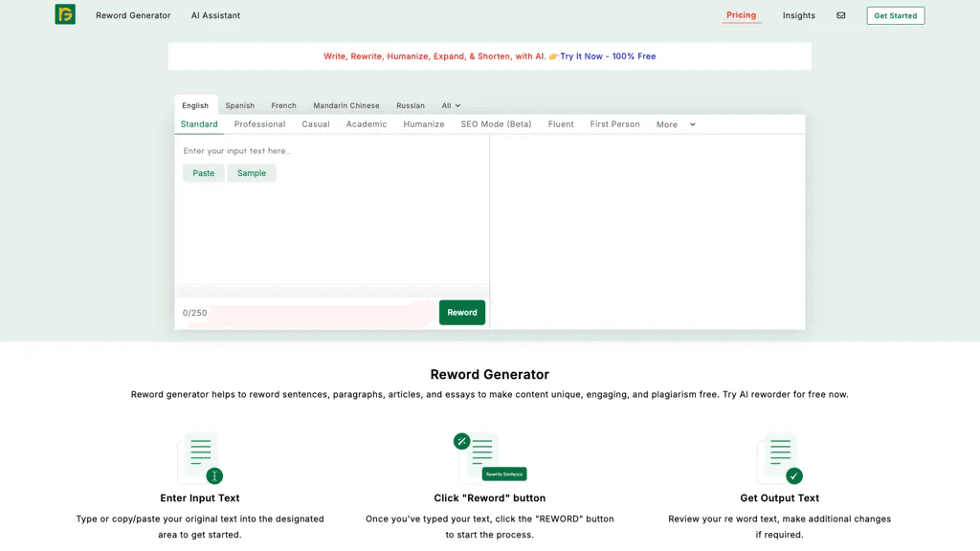
Task: Open the mail envelope icon in header
Action: coord(840,15)
